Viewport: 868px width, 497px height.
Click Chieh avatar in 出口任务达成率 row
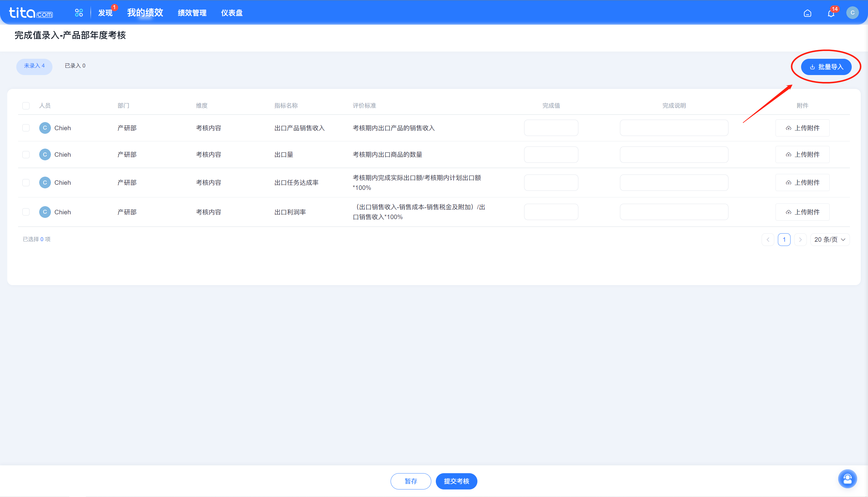click(45, 182)
